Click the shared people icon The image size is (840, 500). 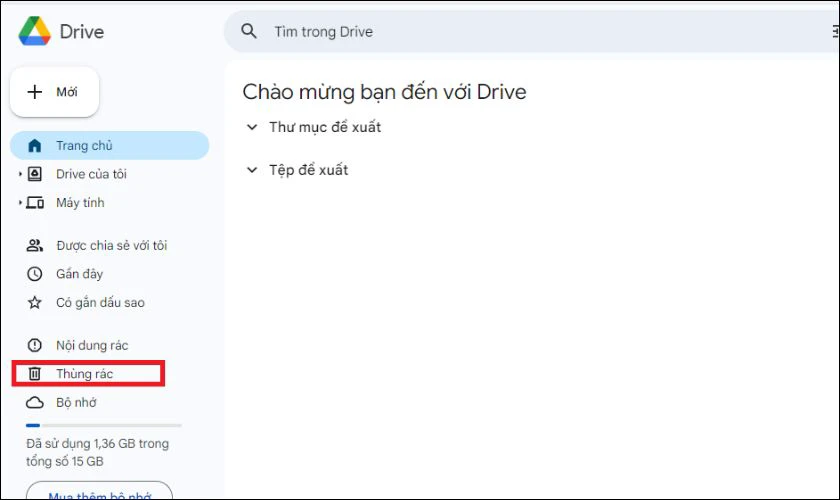click(35, 245)
